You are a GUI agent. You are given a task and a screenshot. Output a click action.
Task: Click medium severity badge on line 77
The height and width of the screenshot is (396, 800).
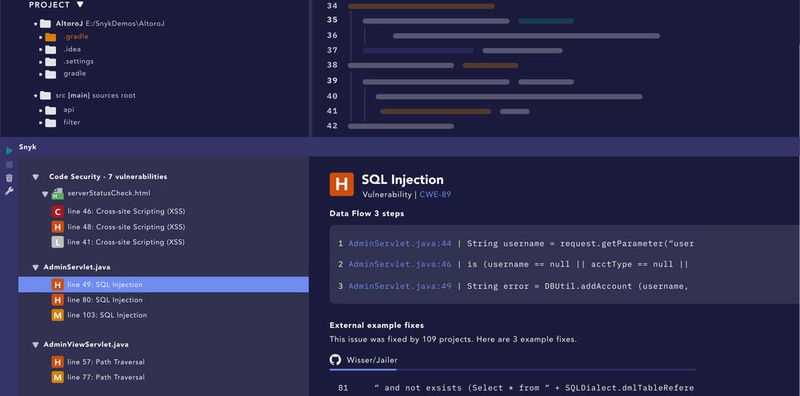pyautogui.click(x=58, y=377)
